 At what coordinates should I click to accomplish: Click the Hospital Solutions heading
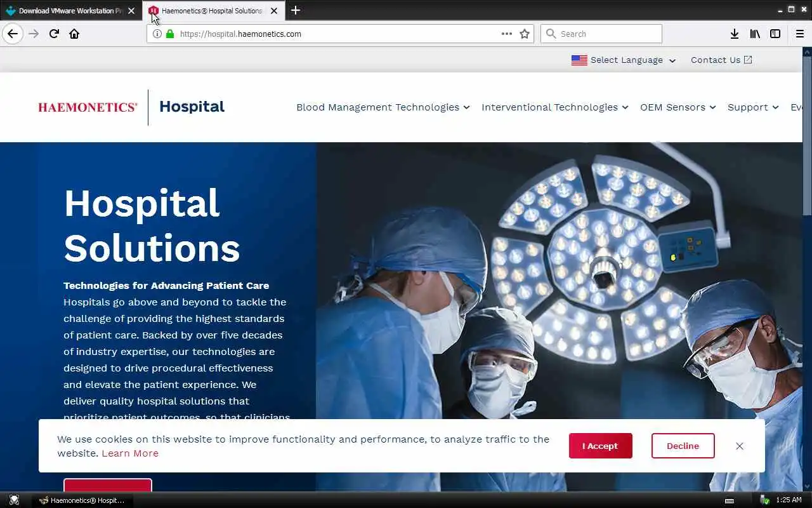click(x=152, y=225)
